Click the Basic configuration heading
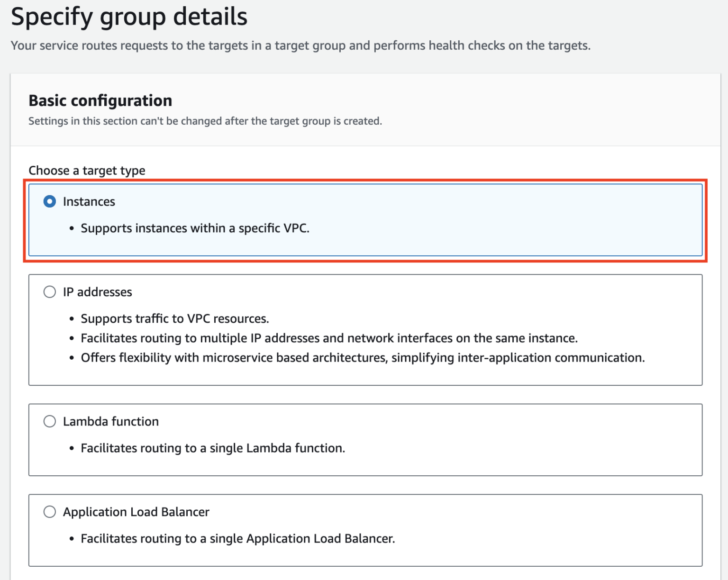This screenshot has width=728, height=580. click(x=100, y=100)
